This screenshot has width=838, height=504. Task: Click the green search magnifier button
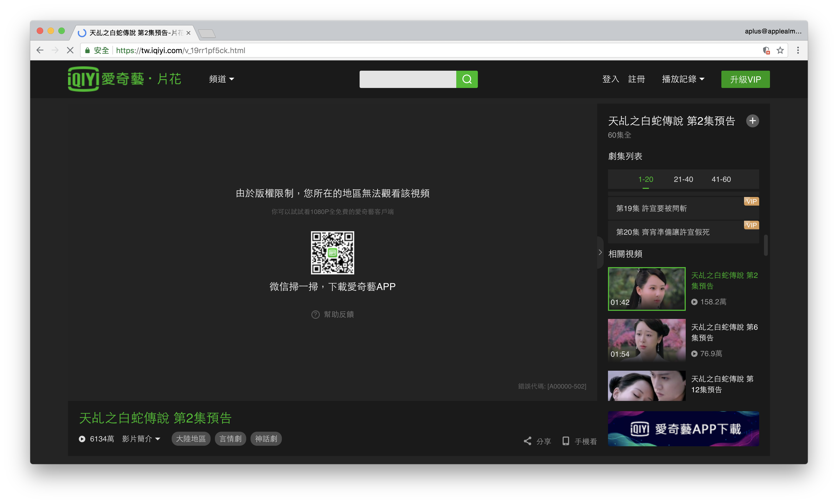pos(467,79)
